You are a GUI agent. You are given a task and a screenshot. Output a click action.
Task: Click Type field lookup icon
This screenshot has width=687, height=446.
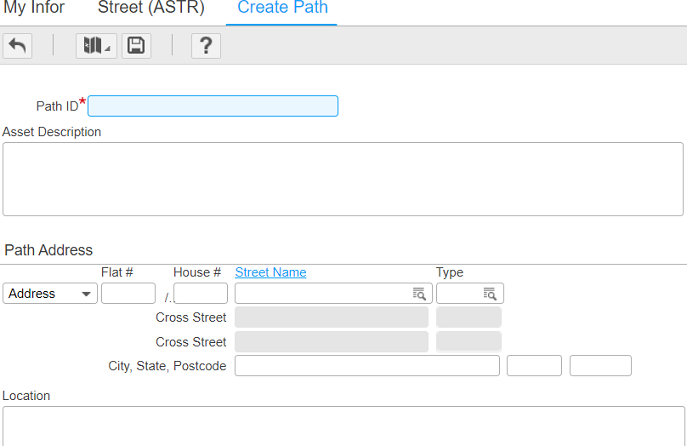(x=490, y=294)
